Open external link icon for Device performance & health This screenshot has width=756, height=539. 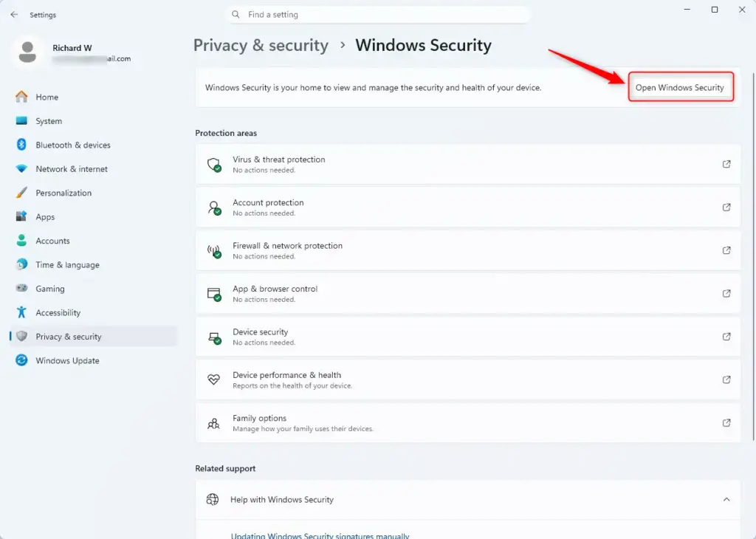coord(726,380)
